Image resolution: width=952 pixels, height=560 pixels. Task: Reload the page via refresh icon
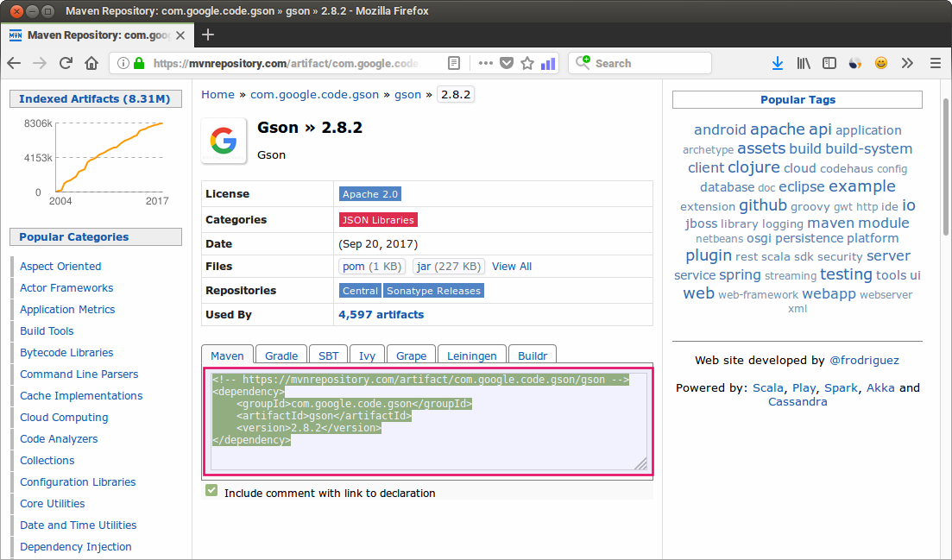point(66,63)
